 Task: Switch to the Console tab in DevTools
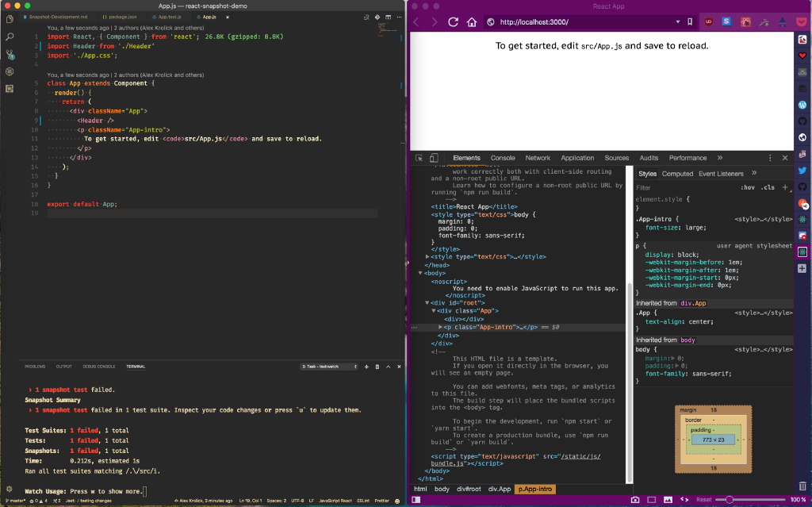[x=503, y=158]
